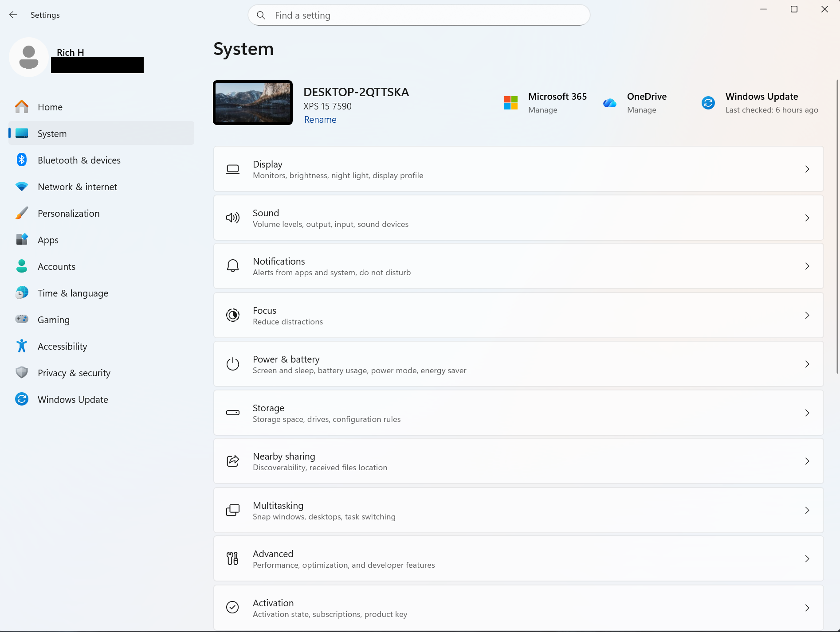Click the Nearby sharing share icon
The width and height of the screenshot is (840, 632).
tap(233, 461)
